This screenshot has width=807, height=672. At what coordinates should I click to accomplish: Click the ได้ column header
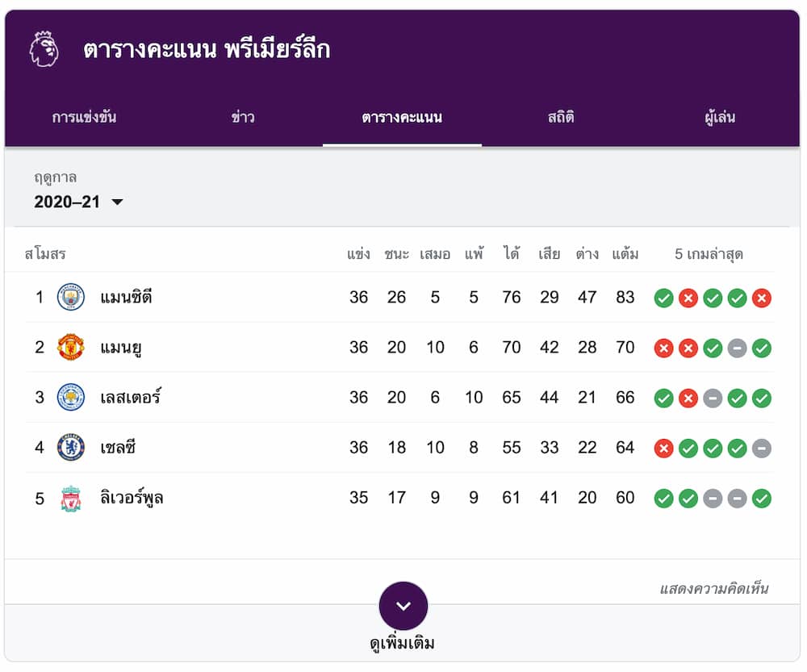point(511,253)
